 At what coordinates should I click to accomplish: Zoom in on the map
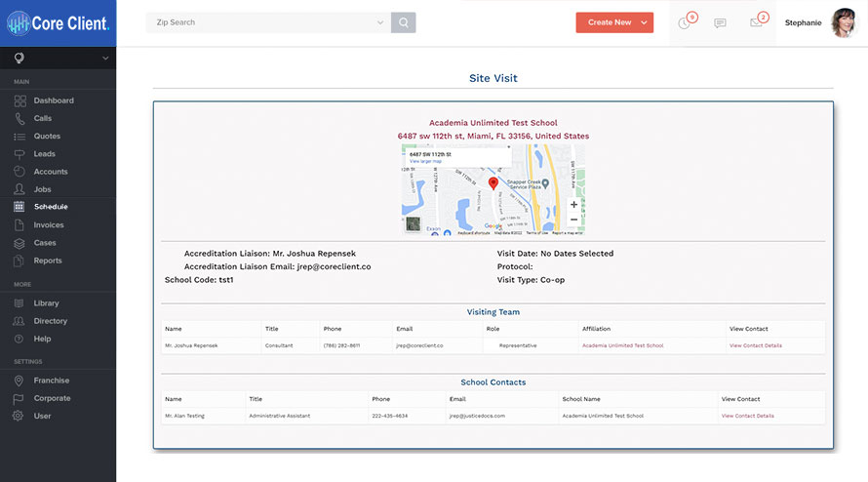click(573, 205)
